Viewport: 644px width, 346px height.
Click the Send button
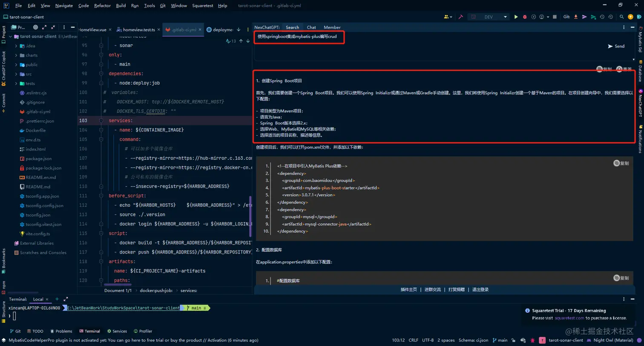point(616,46)
